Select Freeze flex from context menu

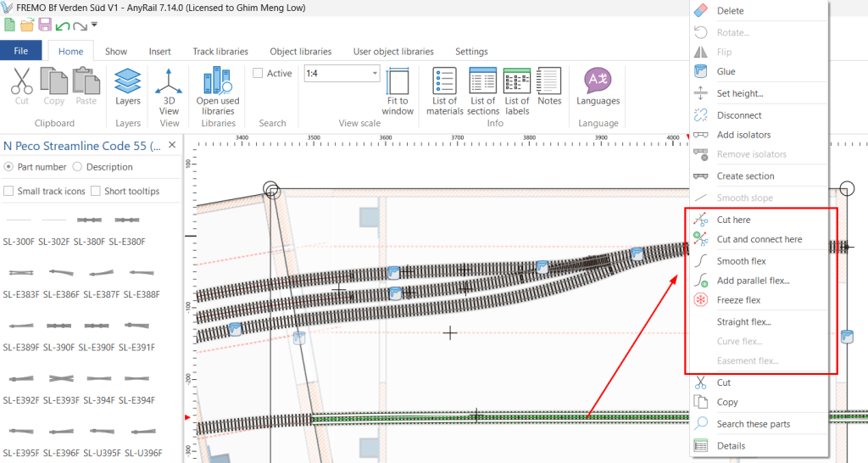point(738,300)
